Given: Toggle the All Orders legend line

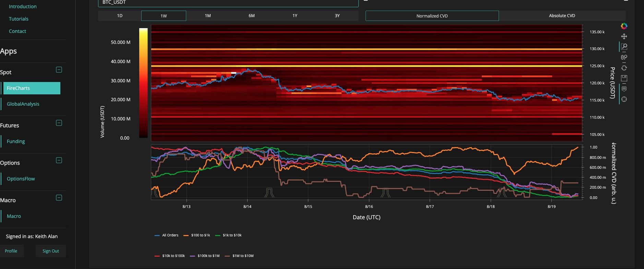Looking at the screenshot, I should click(167, 235).
